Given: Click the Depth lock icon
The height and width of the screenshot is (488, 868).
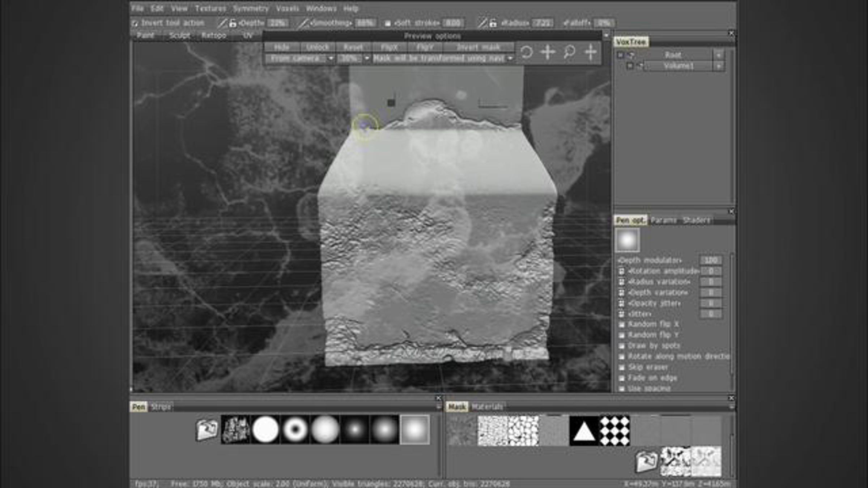Looking at the screenshot, I should click(x=233, y=23).
